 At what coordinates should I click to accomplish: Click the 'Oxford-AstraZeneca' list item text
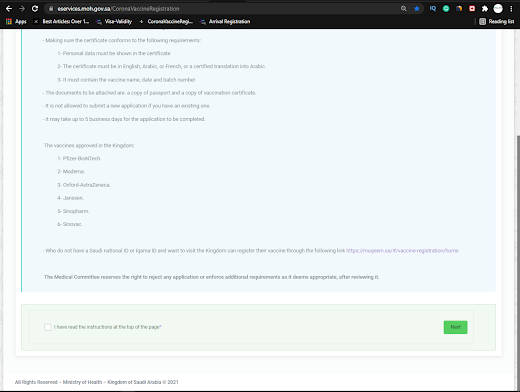[x=84, y=185]
